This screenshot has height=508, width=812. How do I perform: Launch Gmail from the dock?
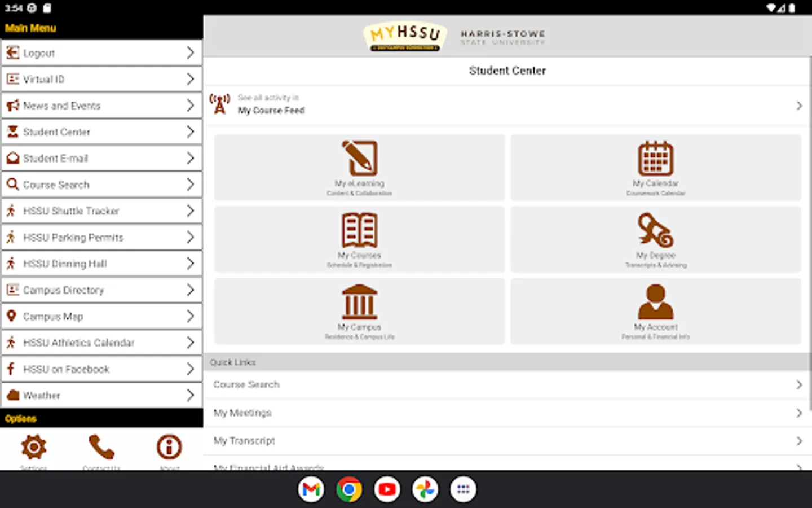pyautogui.click(x=311, y=489)
